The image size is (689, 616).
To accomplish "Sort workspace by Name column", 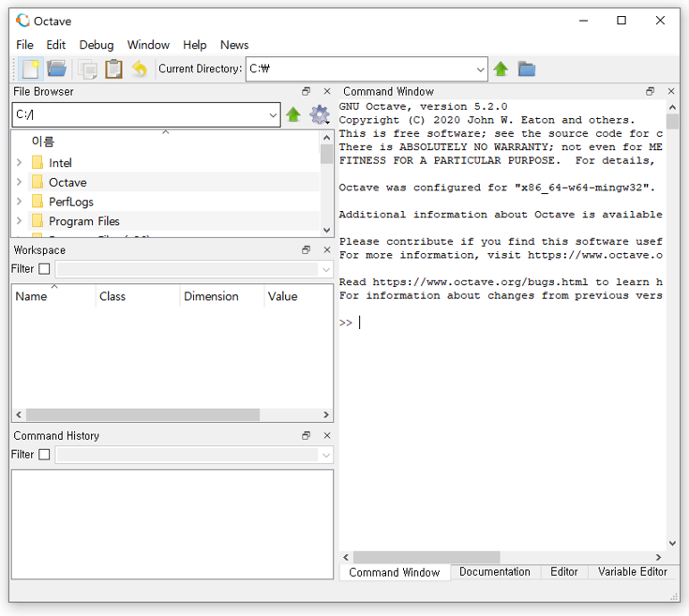I will (53, 296).
